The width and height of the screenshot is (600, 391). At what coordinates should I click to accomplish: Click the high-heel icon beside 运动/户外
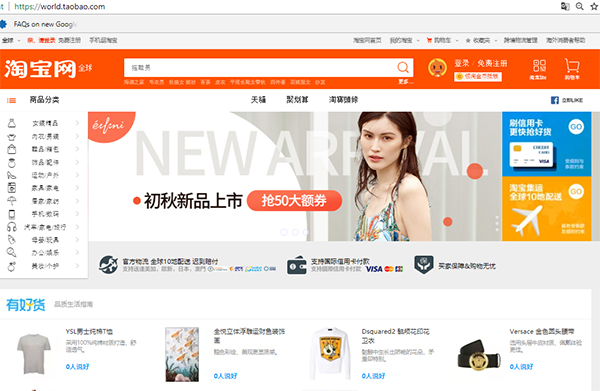pos(12,175)
